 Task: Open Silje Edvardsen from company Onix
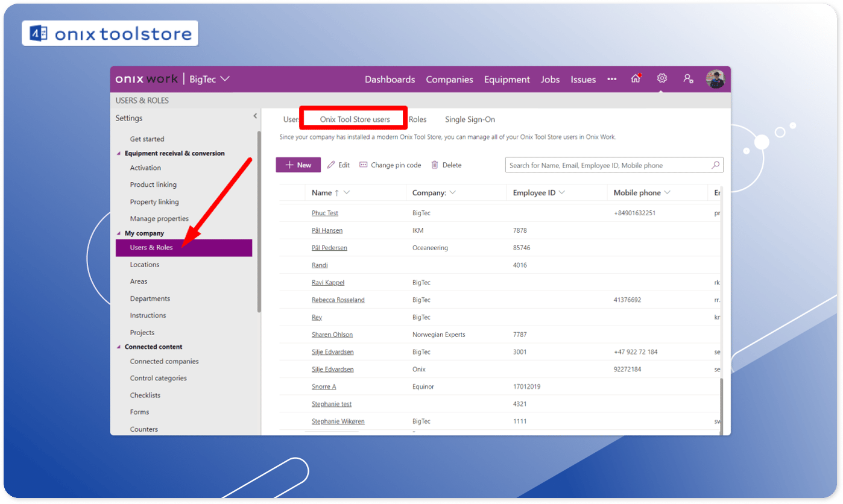tap(333, 370)
